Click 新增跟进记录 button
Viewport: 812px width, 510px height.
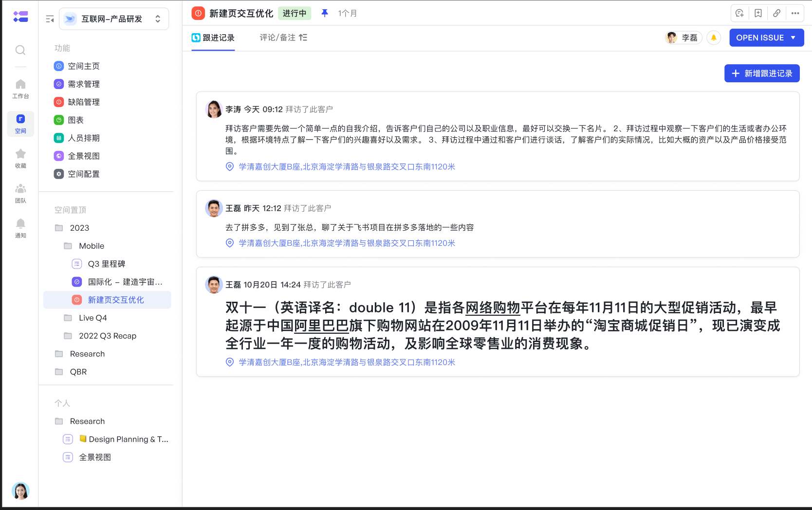tap(762, 73)
